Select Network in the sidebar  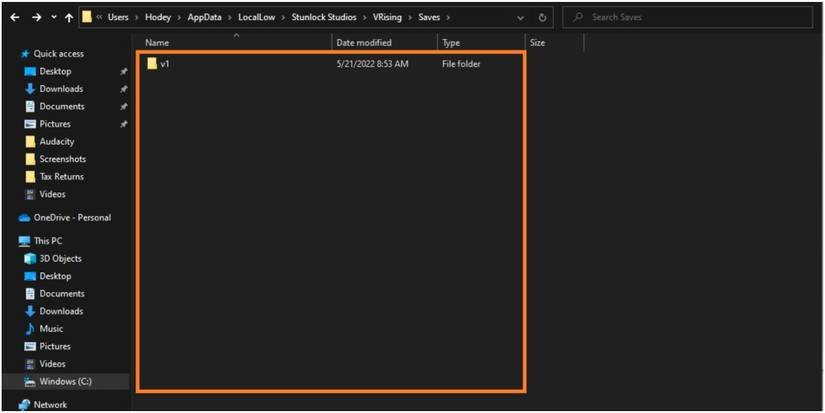pos(50,405)
